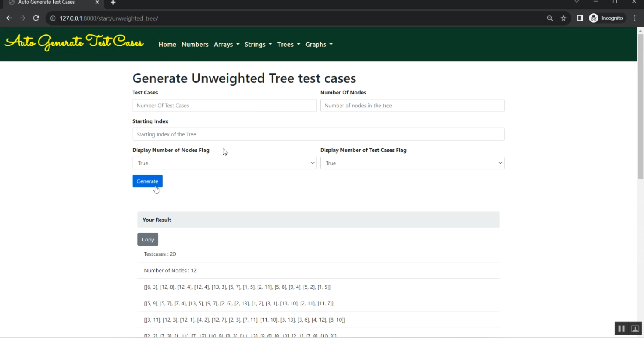Open the browser zoom magnifier icon

click(x=550, y=18)
